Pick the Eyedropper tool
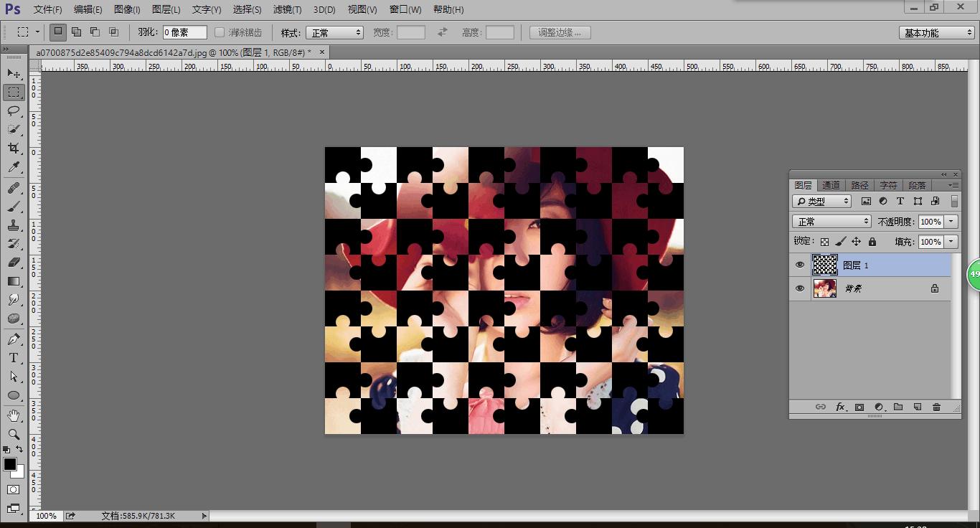Image resolution: width=980 pixels, height=528 pixels. pos(14,167)
